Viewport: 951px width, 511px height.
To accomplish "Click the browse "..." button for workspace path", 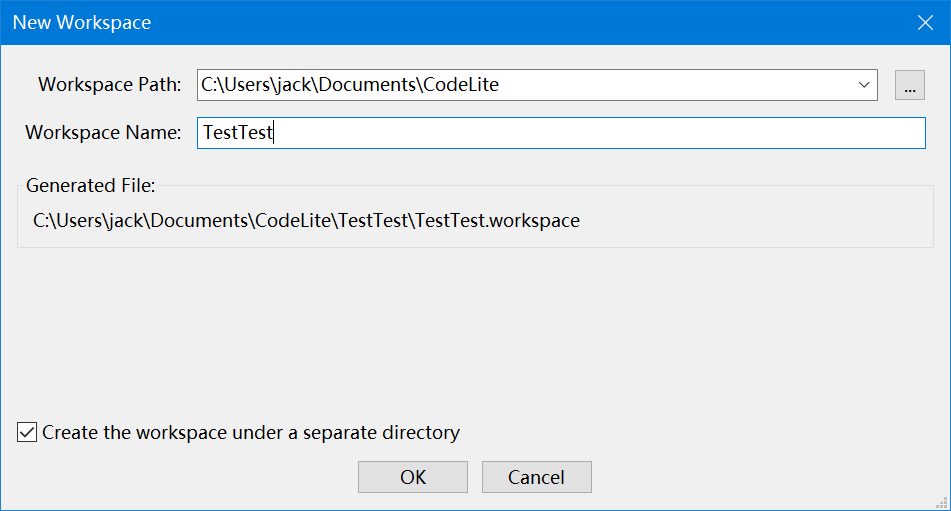I will point(909,86).
